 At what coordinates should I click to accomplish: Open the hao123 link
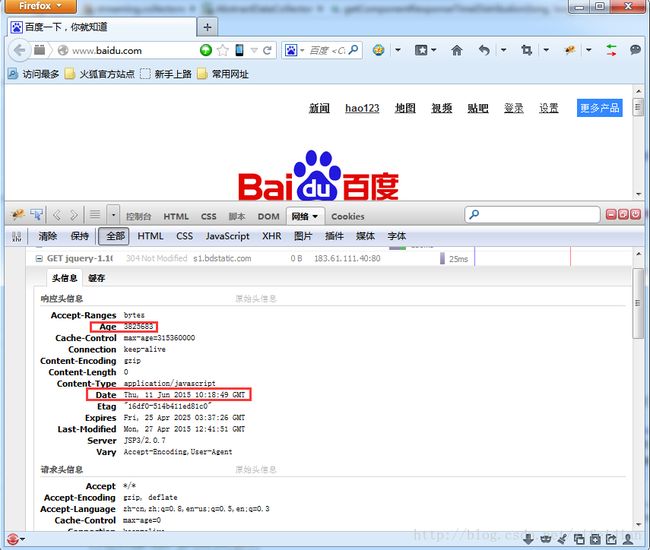click(362, 108)
